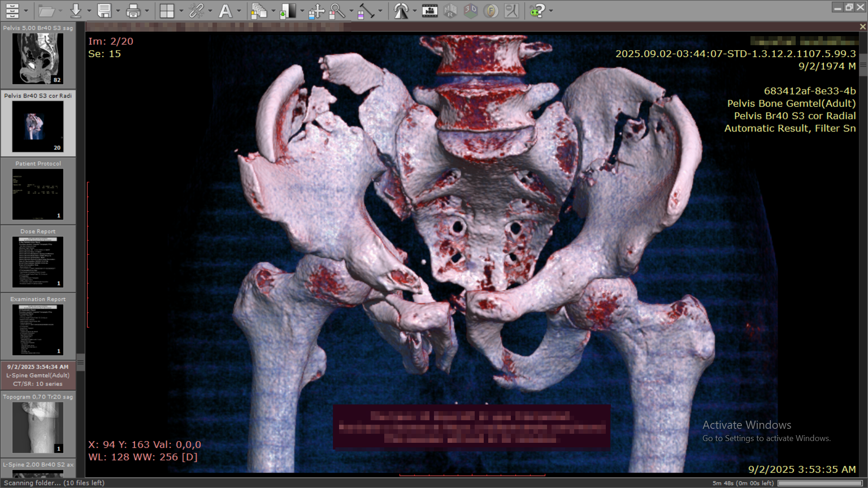Open the split-screen layout grid icon
The width and height of the screenshot is (868, 488).
(x=167, y=10)
